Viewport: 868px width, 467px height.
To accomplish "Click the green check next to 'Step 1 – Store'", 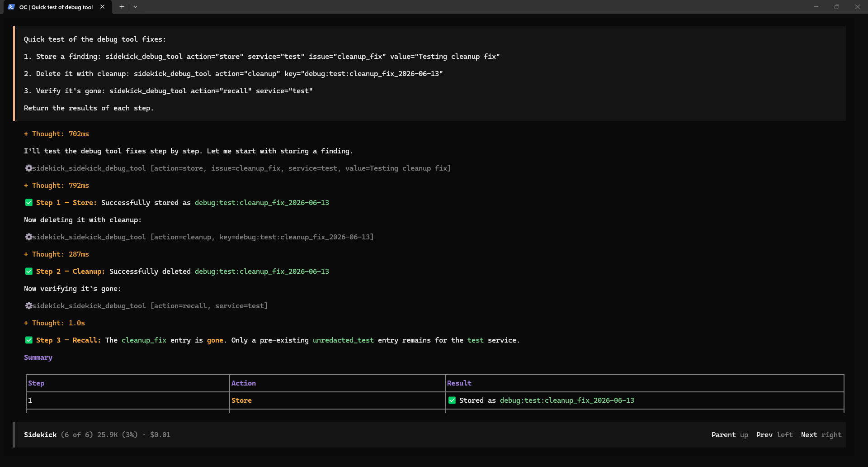I will [x=29, y=203].
